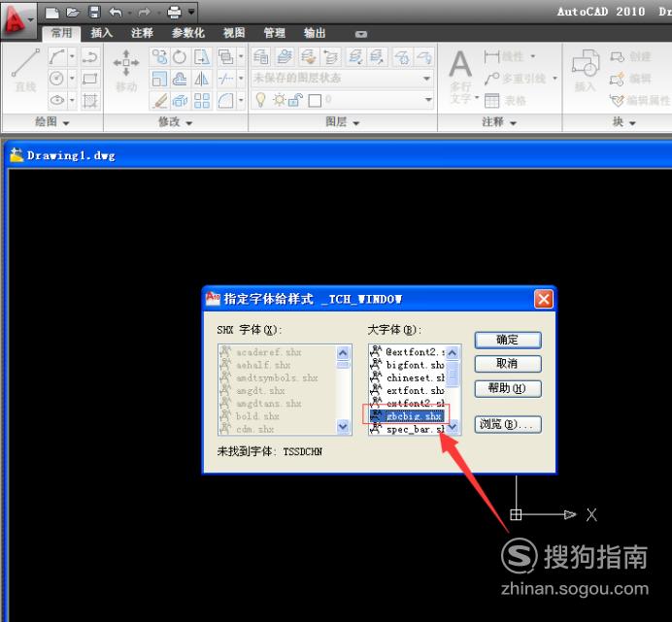Open the layer list dropdown arrow
This screenshot has height=622, width=672.
427,100
